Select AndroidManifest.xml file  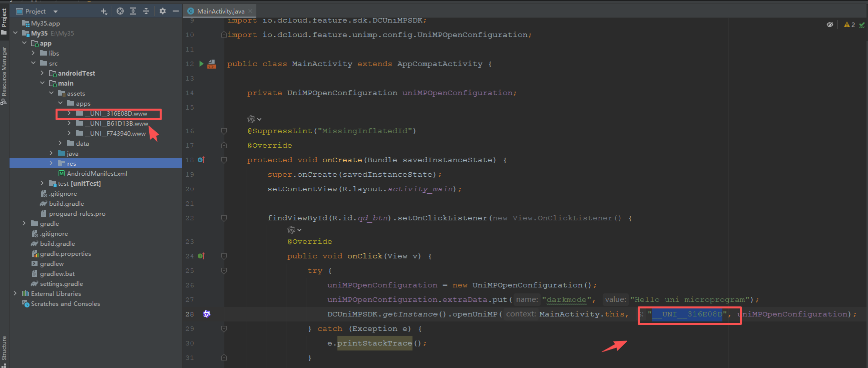pyautogui.click(x=97, y=174)
